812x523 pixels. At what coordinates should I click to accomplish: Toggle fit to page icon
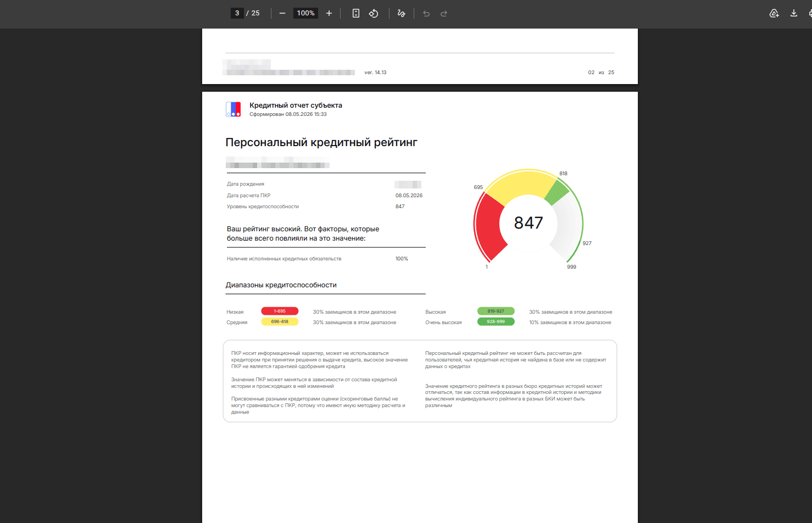[x=356, y=13]
